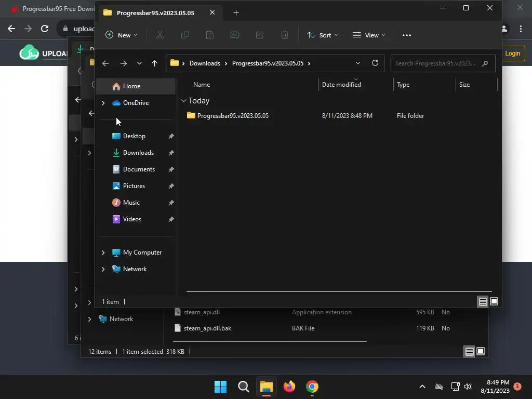Collapse the Today group
Viewport: 532px width, 399px height.
click(x=183, y=101)
